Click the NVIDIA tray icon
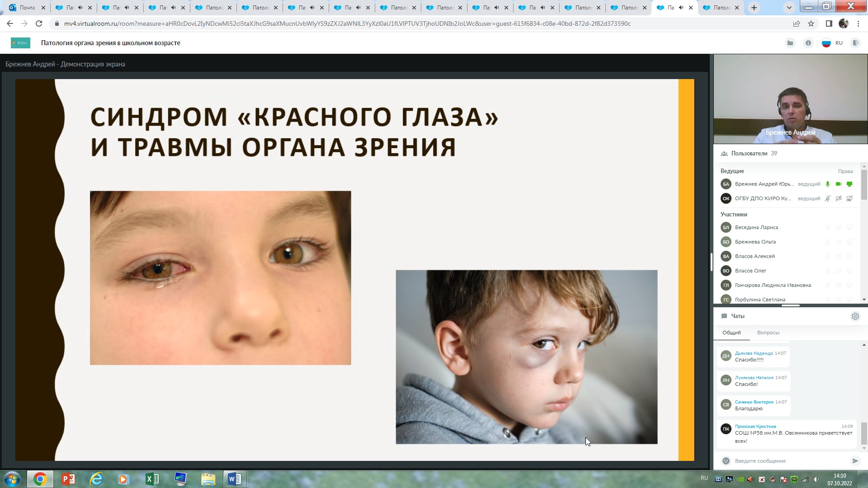 pos(740,479)
